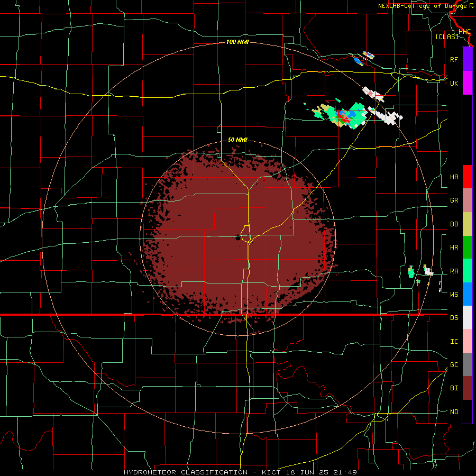Click the 21:49 timestamp
Image resolution: width=476 pixels, height=476 pixels.
tap(346, 472)
